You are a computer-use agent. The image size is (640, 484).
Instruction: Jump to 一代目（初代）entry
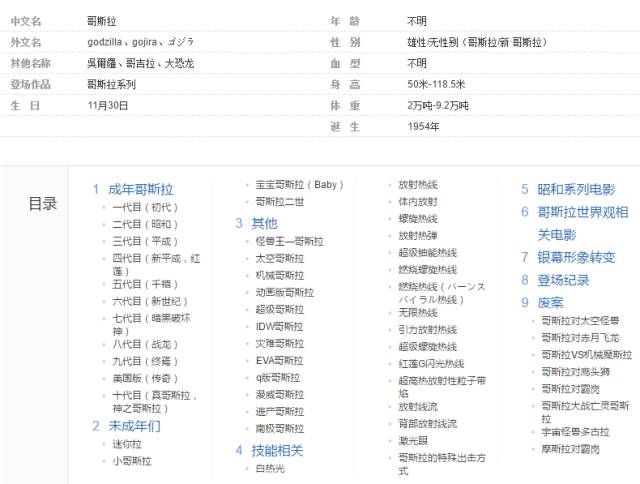tap(145, 207)
